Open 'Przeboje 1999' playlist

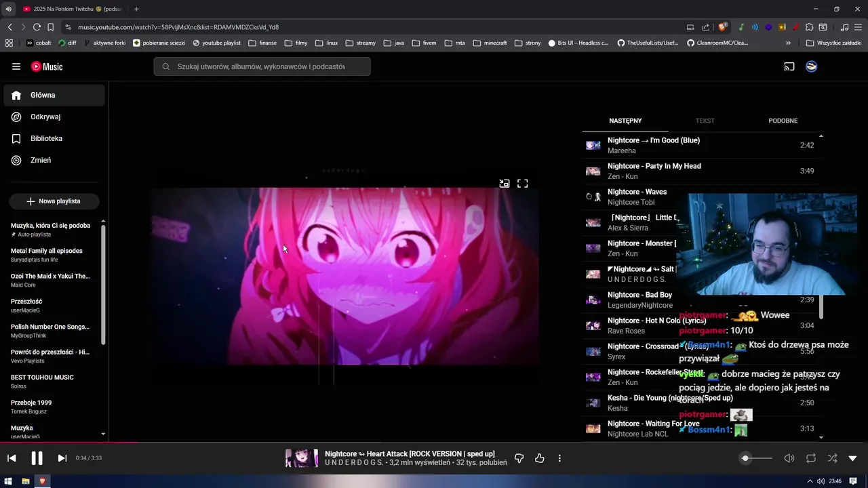pyautogui.click(x=52, y=407)
